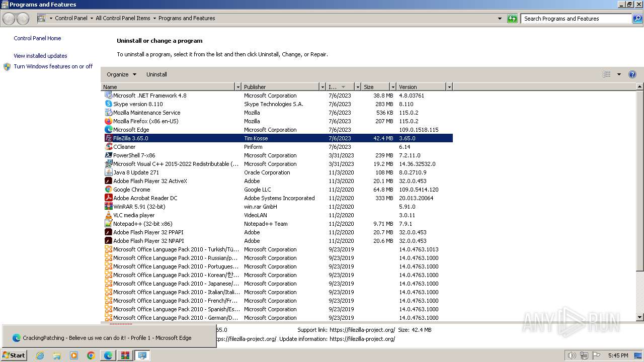
Task: Click the Oracle Corporation publisher cell
Action: [x=267, y=172]
